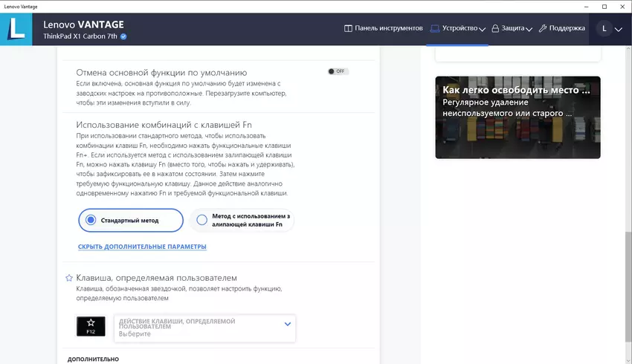This screenshot has height=364, width=632.
Task: Expand the Защита menu chevron
Action: point(529,30)
